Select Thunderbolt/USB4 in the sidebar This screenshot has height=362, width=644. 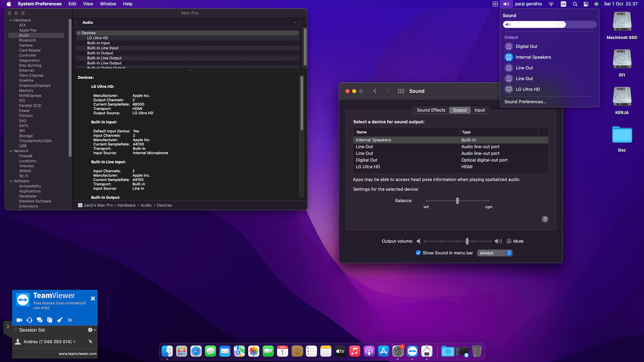(35, 141)
